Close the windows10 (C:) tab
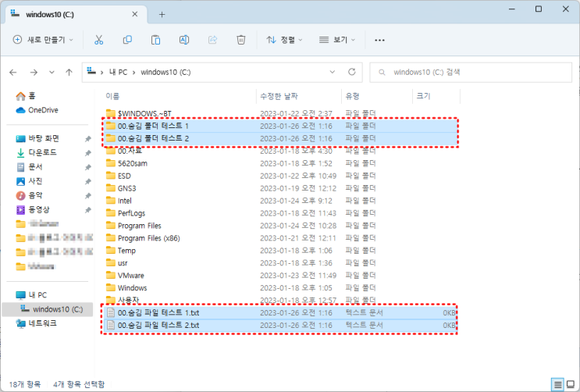The height and width of the screenshot is (392, 580). (x=134, y=14)
